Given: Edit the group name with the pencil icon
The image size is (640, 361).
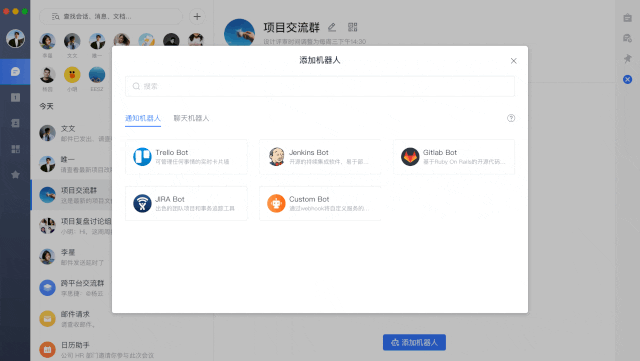Looking at the screenshot, I should (x=332, y=27).
